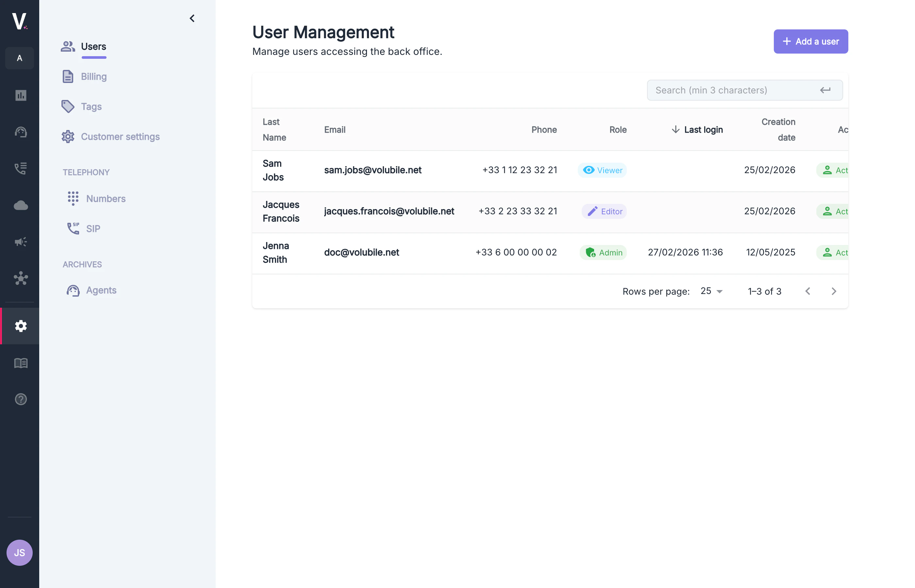
Task: Click Jacques Francois's Editor role badge
Action: [603, 211]
